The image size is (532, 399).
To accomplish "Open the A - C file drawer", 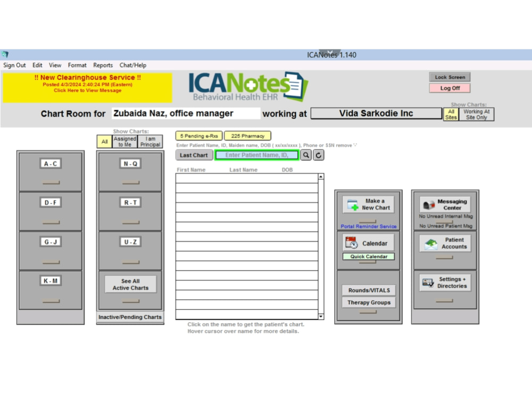I will [x=51, y=172].
